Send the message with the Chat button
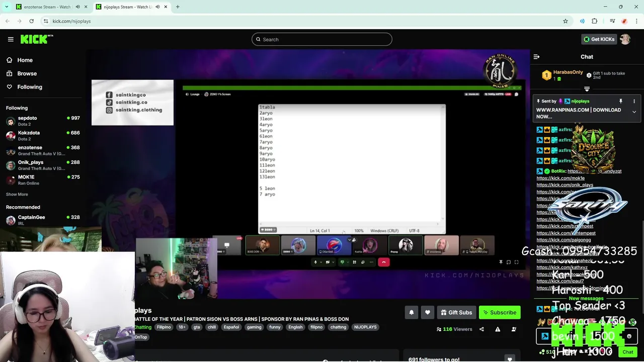 pos(628,352)
